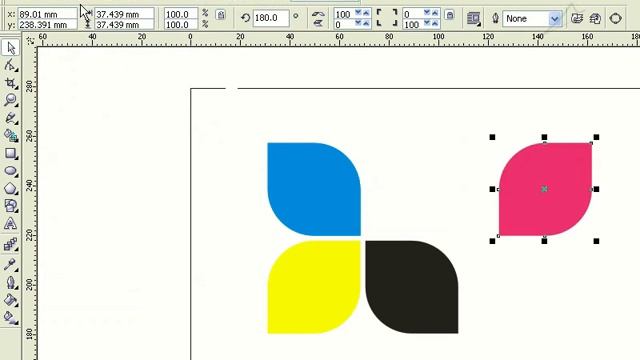
Task: Click the y position field 238.391 mm
Action: (47, 24)
